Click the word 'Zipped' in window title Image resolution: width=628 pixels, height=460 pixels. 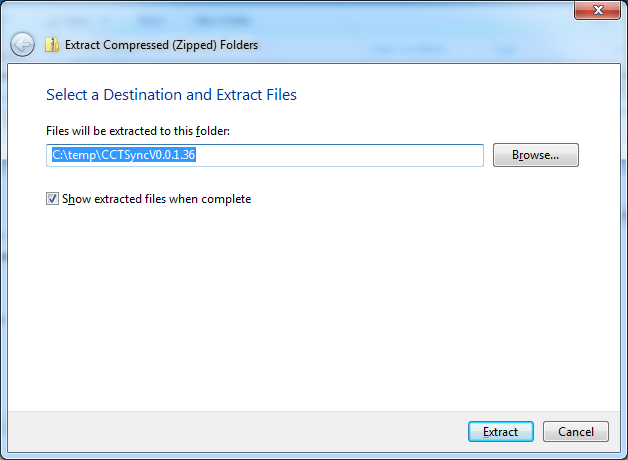point(194,45)
